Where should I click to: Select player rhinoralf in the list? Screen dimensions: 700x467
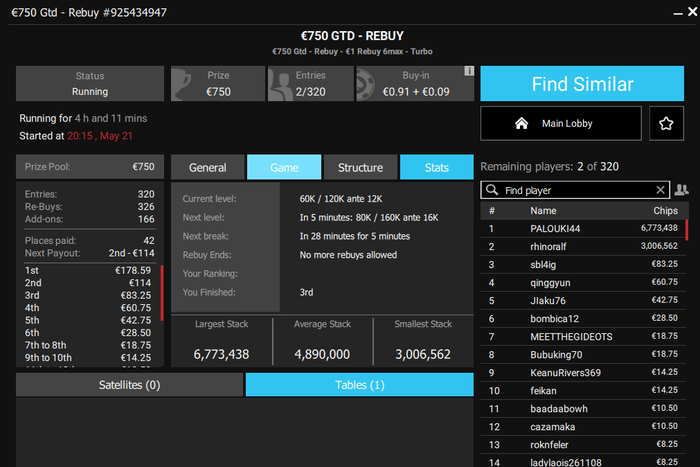582,246
